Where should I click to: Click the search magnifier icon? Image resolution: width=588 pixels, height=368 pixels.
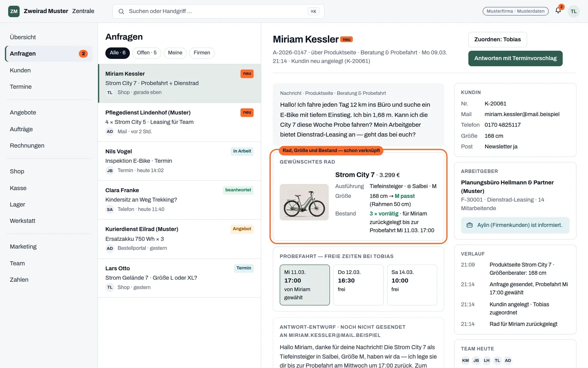tap(121, 11)
